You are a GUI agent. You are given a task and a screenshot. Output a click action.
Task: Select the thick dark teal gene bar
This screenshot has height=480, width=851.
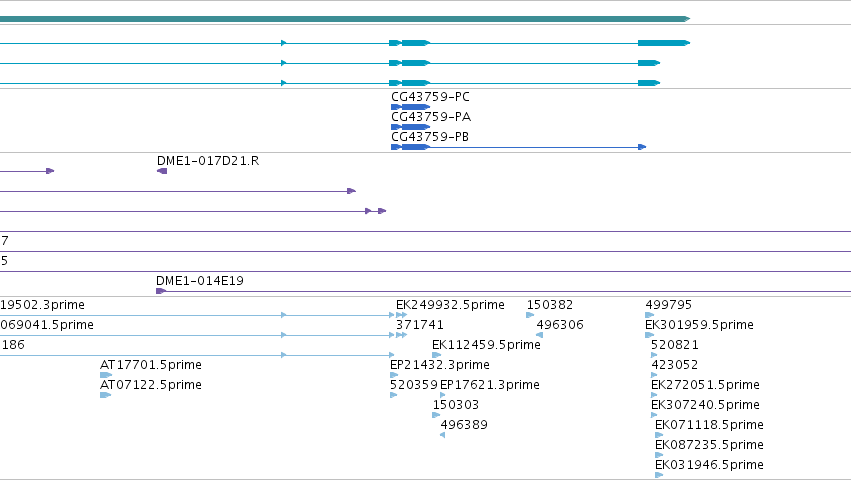pos(345,19)
